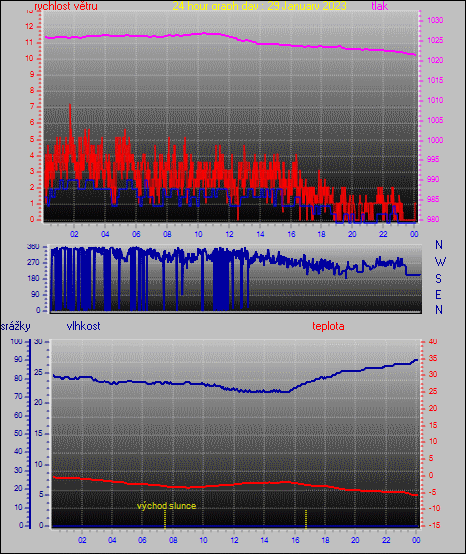Click the 1030 value on pressure axis
466x554 pixels.
pos(435,20)
